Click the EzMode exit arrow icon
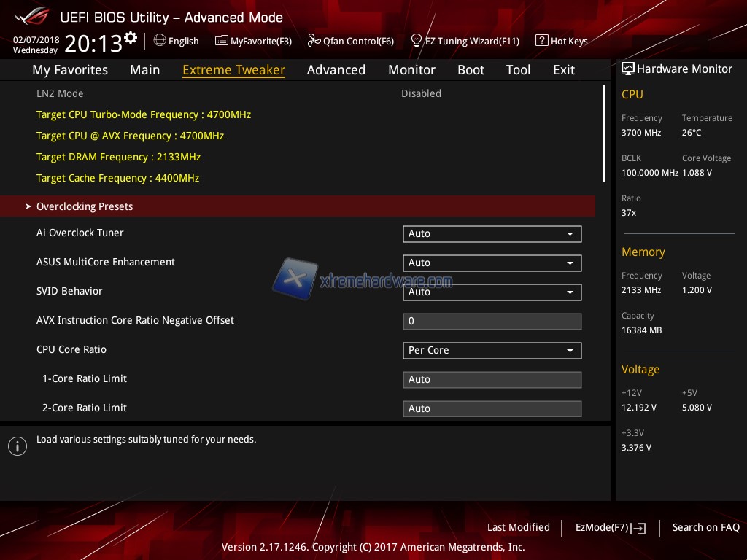 click(x=639, y=528)
